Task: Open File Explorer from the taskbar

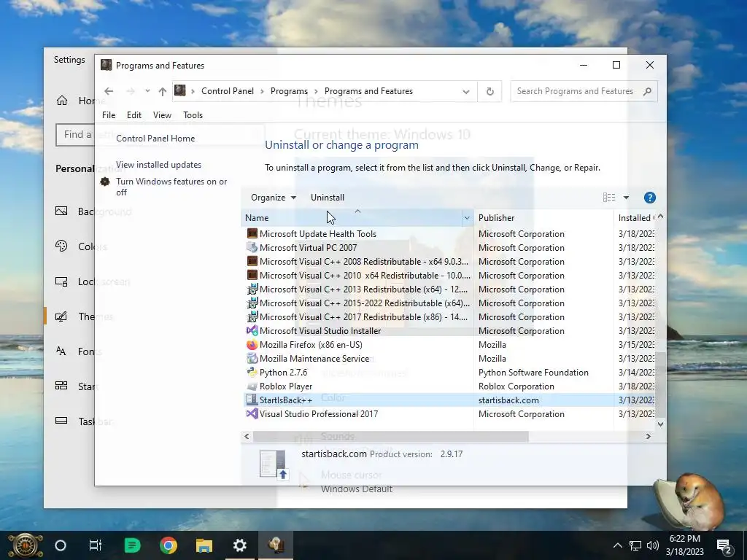Action: (204, 545)
